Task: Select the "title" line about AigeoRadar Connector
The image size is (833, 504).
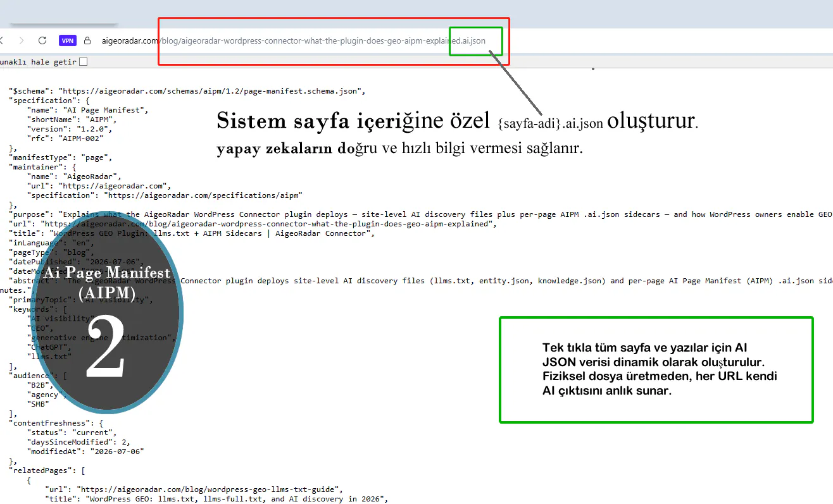Action: [x=192, y=233]
